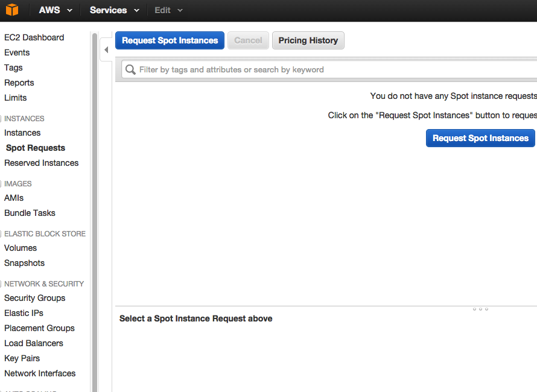Open Tags in the sidebar
The image size is (537, 392).
[x=13, y=68]
